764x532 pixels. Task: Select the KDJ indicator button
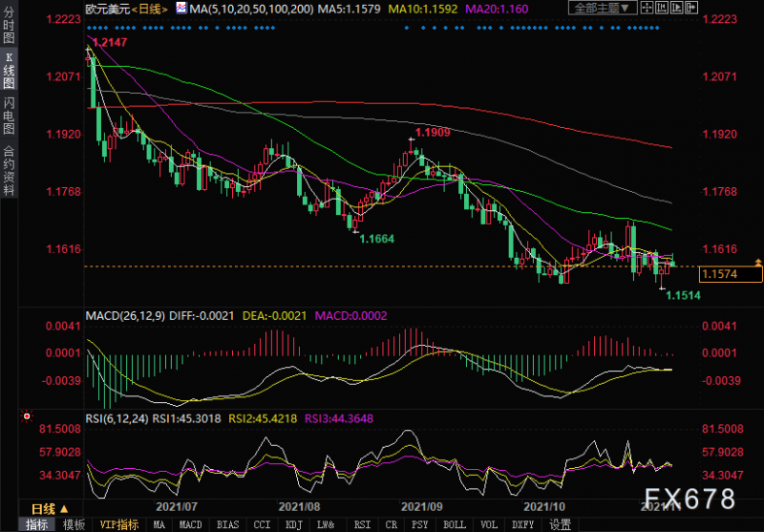click(x=293, y=524)
